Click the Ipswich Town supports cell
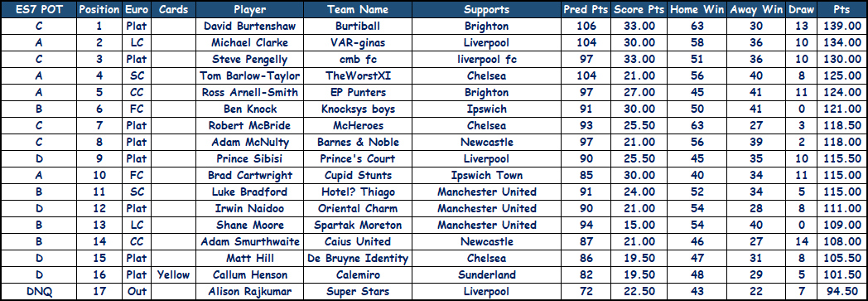The image size is (868, 301). pos(486,176)
